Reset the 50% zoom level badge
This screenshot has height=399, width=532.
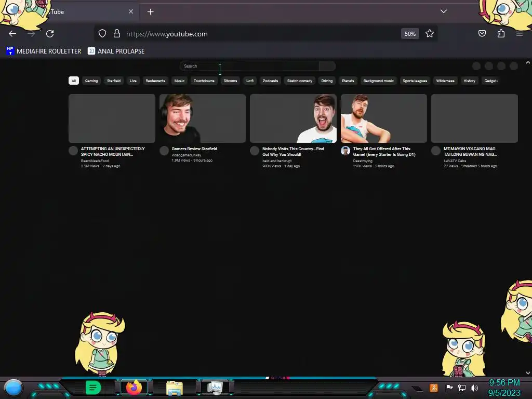[x=410, y=34]
